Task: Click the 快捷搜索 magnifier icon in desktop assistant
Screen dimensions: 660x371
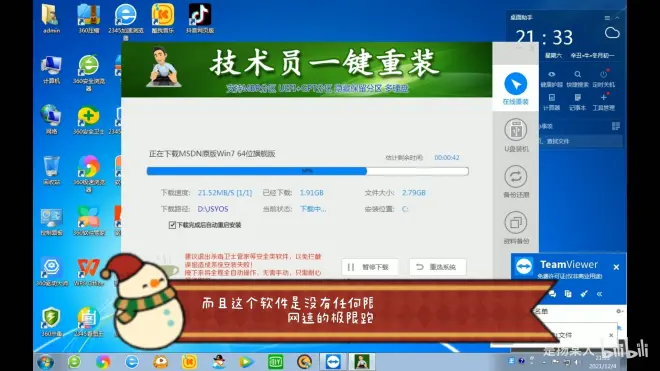Action: (x=578, y=75)
